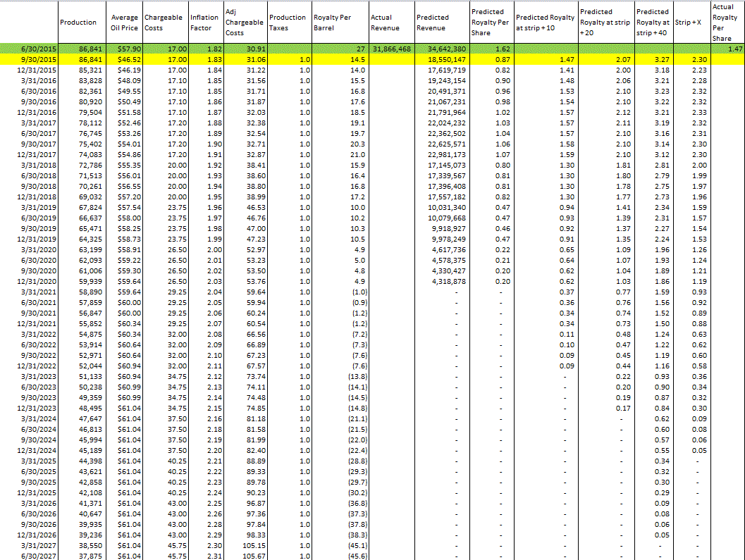Image resolution: width=745 pixels, height=560 pixels.
Task: Click the yellow highlighted 9/30/2015 date cell
Action: pyautogui.click(x=28, y=58)
